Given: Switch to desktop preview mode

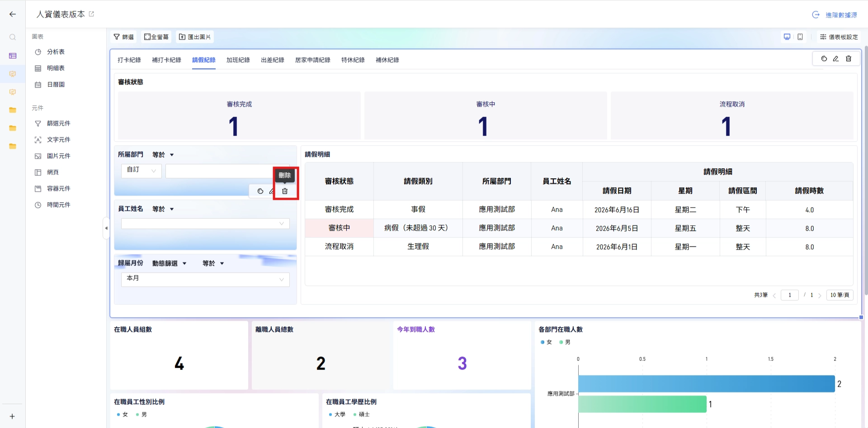Looking at the screenshot, I should pos(787,37).
